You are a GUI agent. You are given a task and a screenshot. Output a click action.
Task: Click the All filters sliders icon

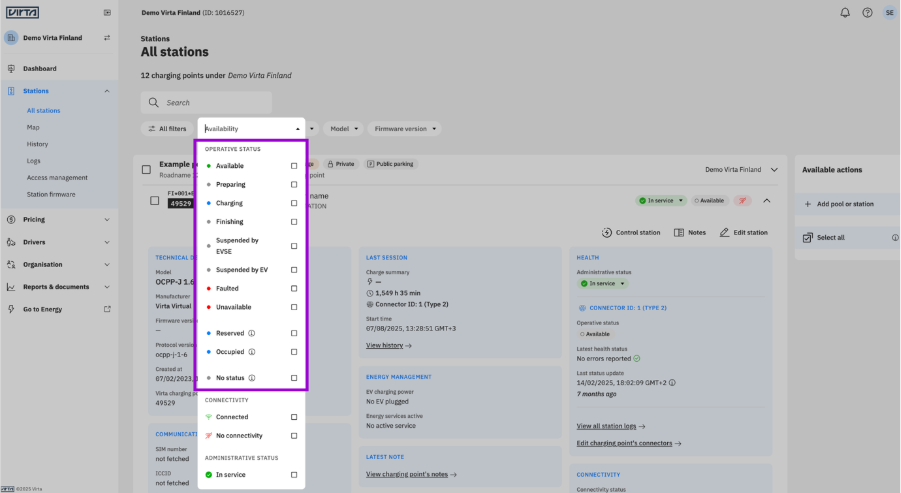pyautogui.click(x=152, y=129)
